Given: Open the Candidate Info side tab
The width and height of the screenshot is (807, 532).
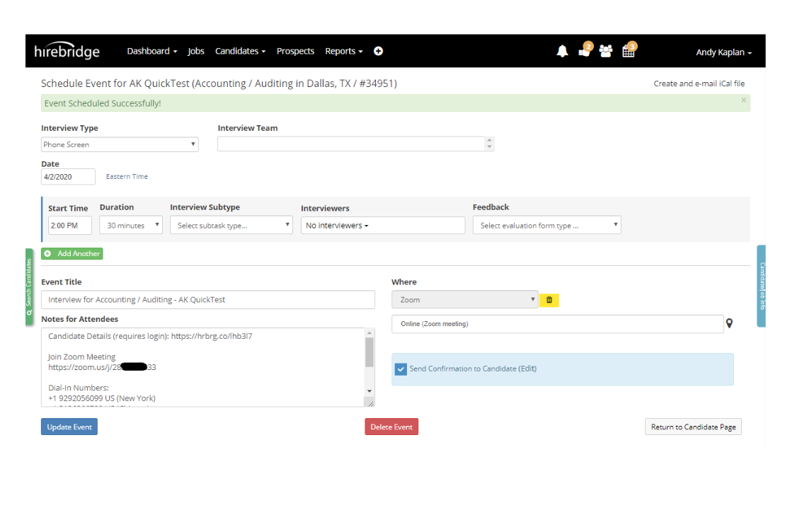Looking at the screenshot, I should pyautogui.click(x=761, y=287).
